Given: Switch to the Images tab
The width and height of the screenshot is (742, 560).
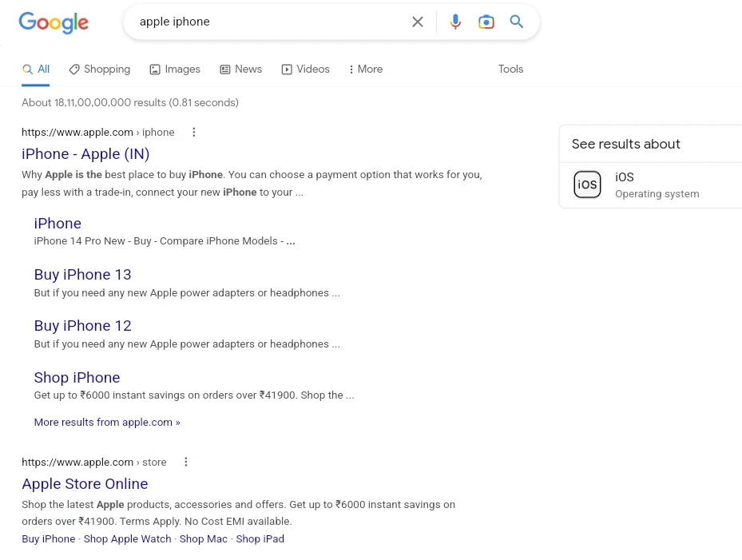Looking at the screenshot, I should (x=175, y=70).
